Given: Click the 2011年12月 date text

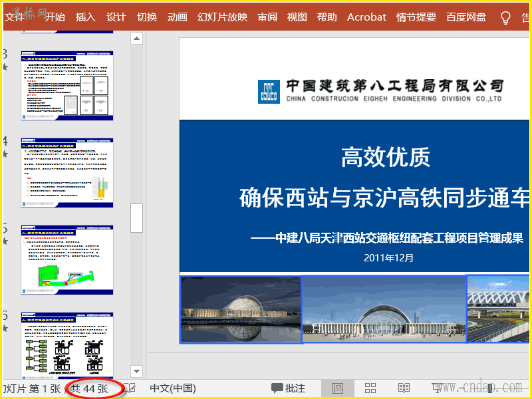Looking at the screenshot, I should pos(389,258).
